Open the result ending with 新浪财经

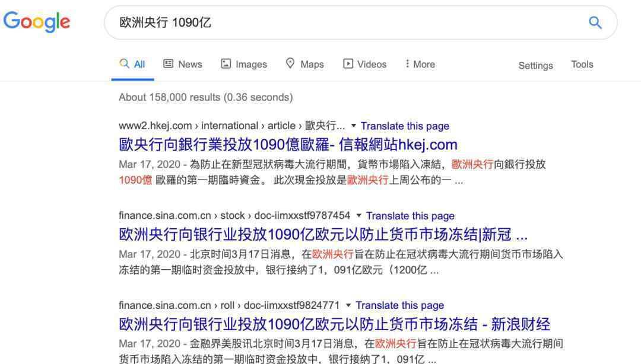[x=334, y=324]
